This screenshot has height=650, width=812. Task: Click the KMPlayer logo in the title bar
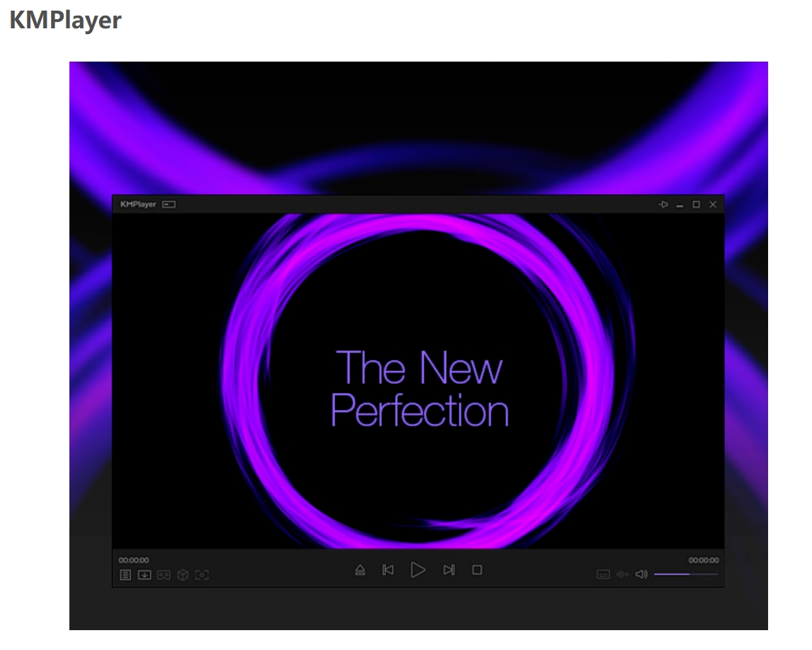138,205
